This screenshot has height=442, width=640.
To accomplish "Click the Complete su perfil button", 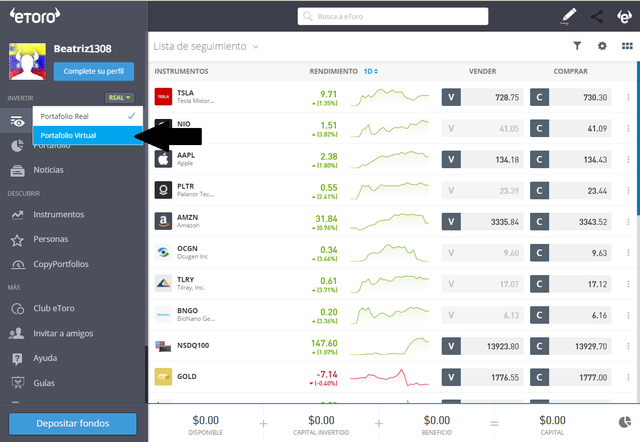I will 94,71.
